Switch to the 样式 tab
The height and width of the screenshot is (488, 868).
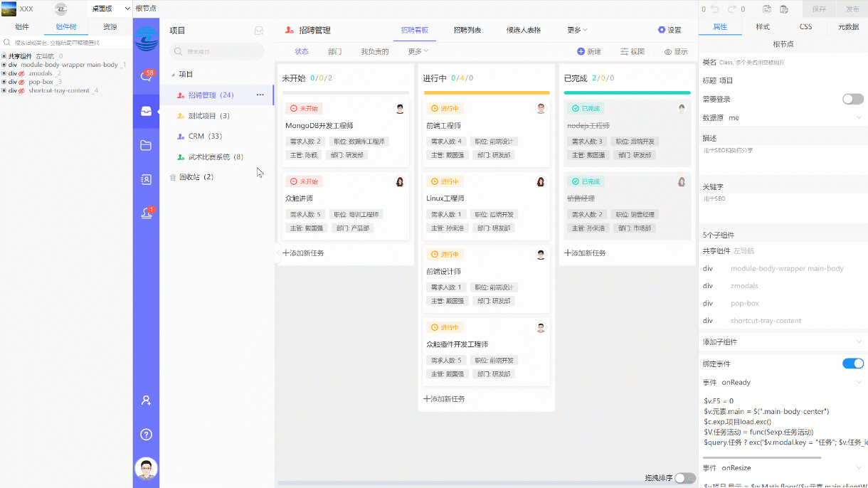pyautogui.click(x=763, y=26)
